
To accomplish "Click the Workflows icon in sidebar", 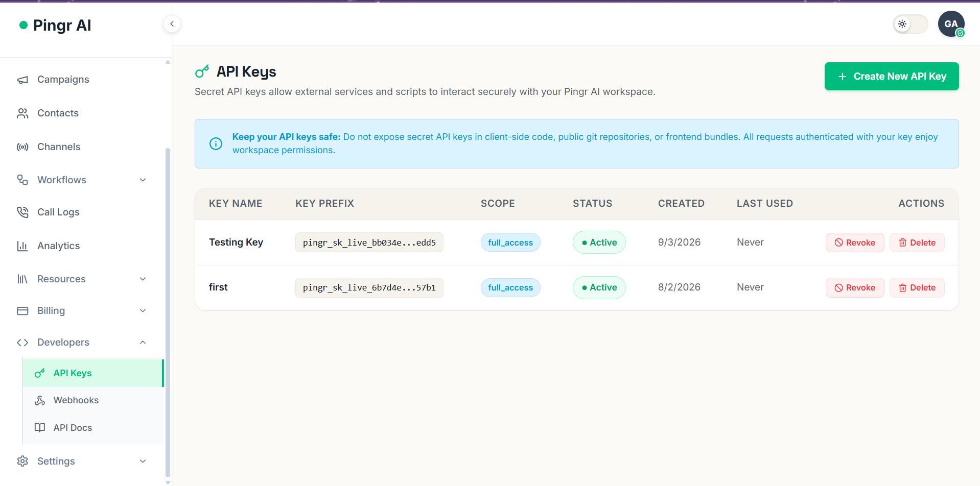I will click(x=22, y=180).
